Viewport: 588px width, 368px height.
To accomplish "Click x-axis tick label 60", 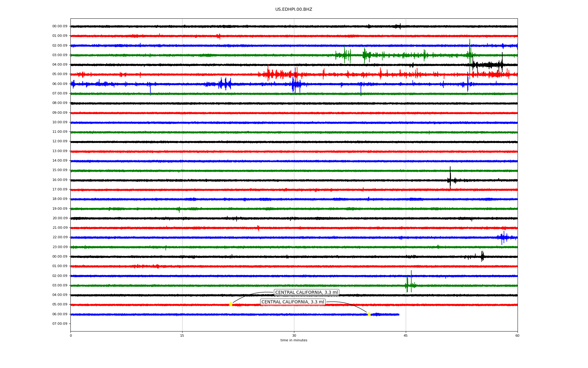I will [517, 335].
